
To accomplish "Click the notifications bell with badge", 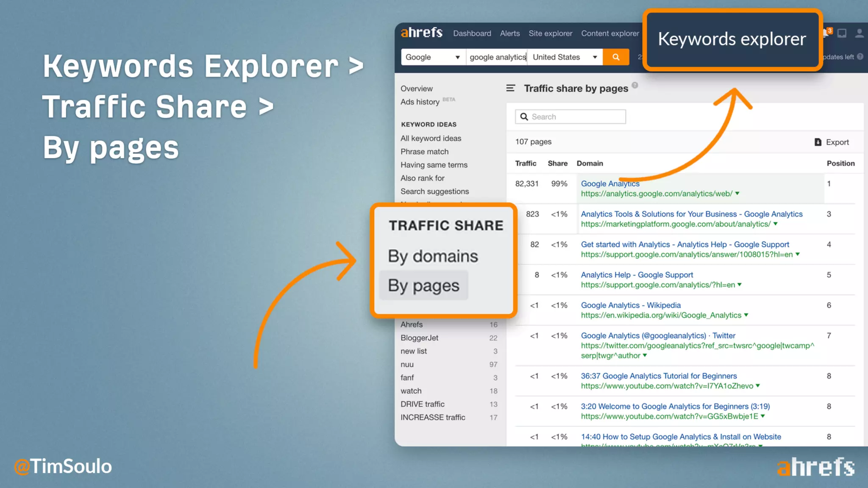I will [826, 33].
